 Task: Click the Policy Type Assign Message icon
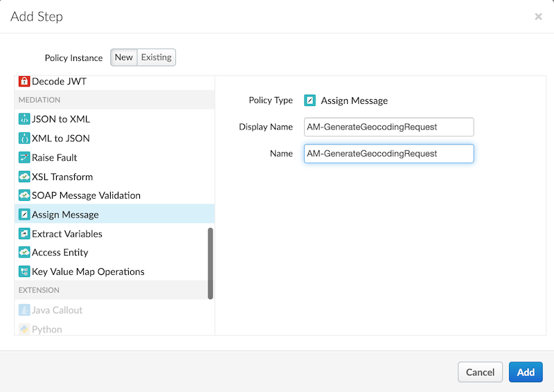310,100
